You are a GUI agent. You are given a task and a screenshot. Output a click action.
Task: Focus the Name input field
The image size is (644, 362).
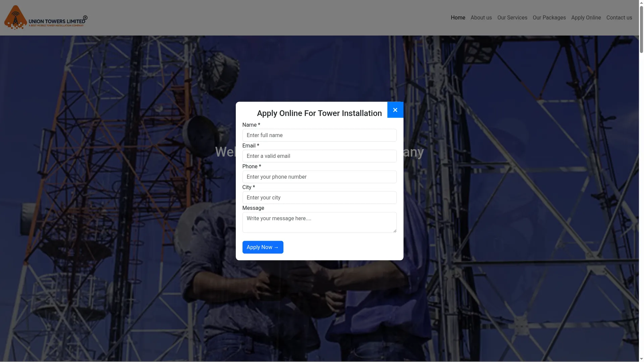(319, 135)
